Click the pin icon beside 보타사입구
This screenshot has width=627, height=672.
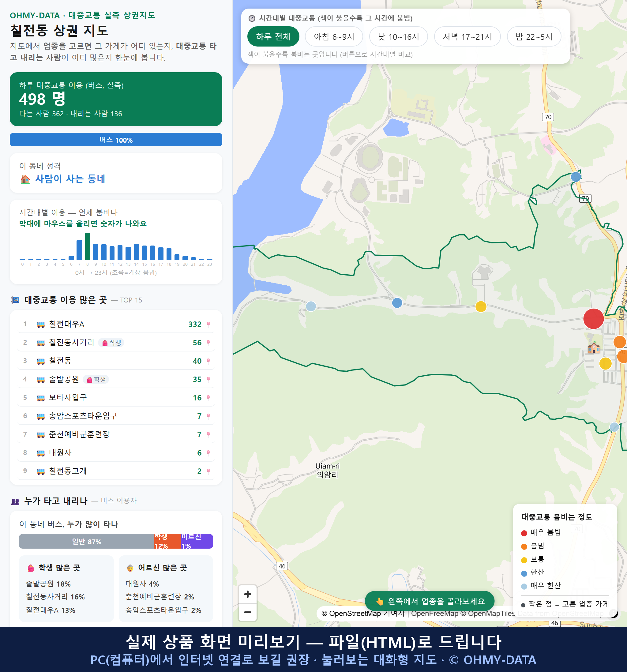click(x=208, y=398)
